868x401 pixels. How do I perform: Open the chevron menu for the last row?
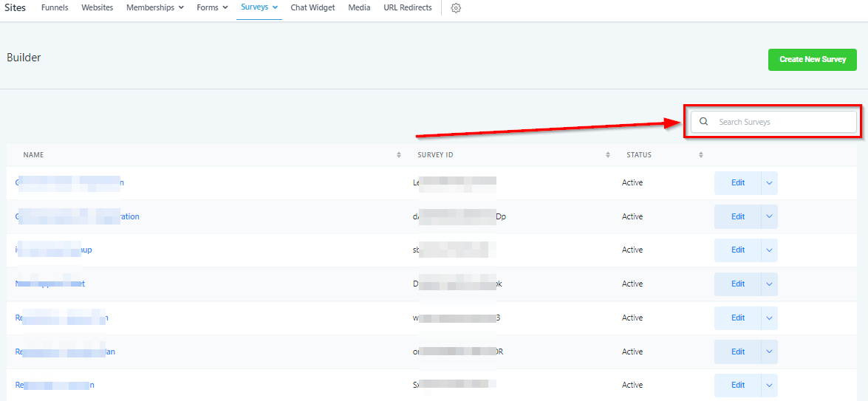[x=769, y=385]
